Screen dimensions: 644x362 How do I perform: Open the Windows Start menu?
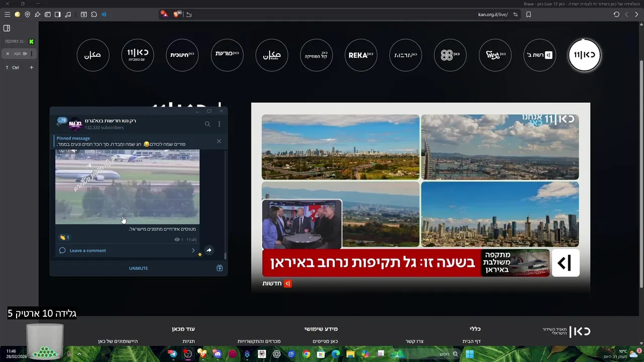pyautogui.click(x=469, y=354)
